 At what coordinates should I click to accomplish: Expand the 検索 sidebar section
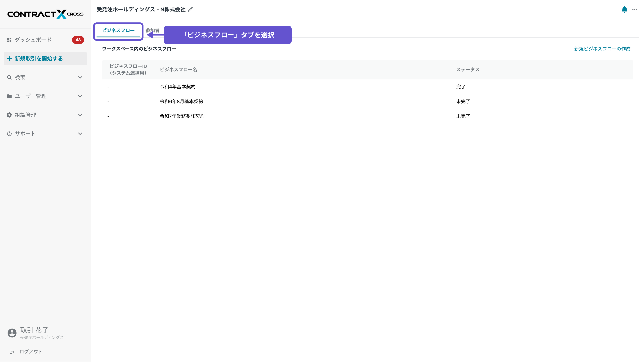(x=80, y=77)
